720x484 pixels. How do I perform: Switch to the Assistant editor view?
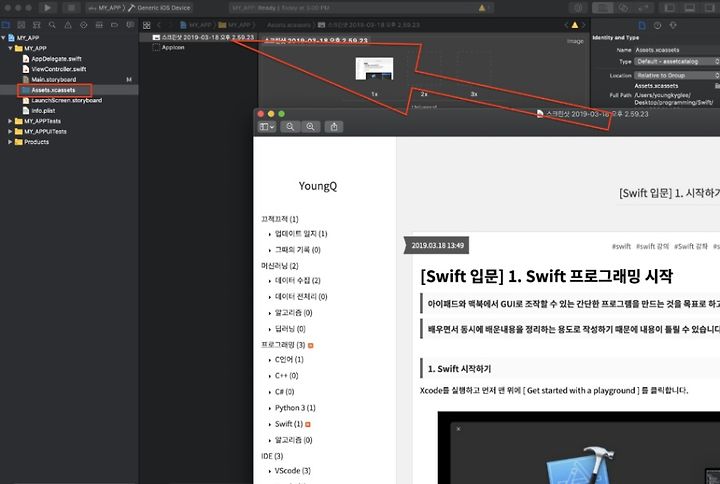click(623, 7)
